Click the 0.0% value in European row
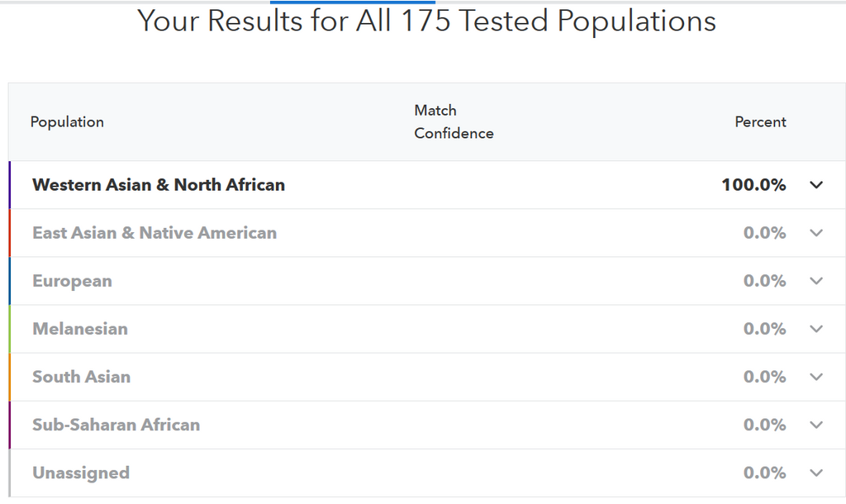The width and height of the screenshot is (846, 504). [764, 281]
